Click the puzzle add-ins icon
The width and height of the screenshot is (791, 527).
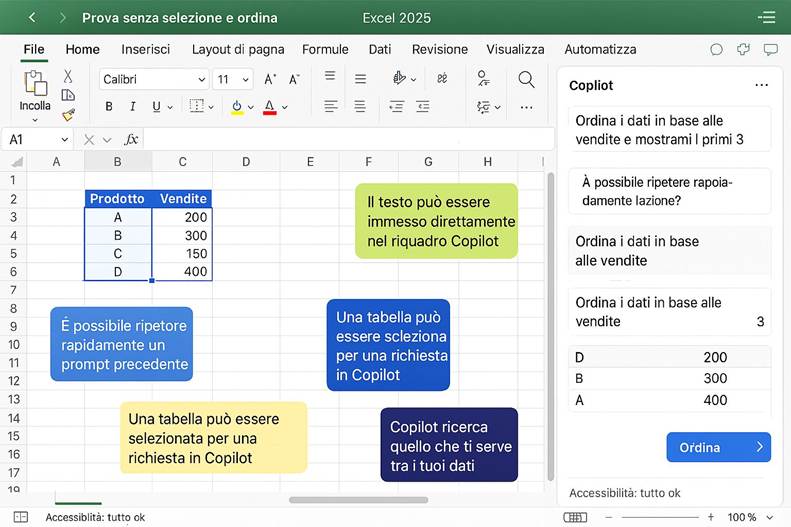click(x=743, y=49)
